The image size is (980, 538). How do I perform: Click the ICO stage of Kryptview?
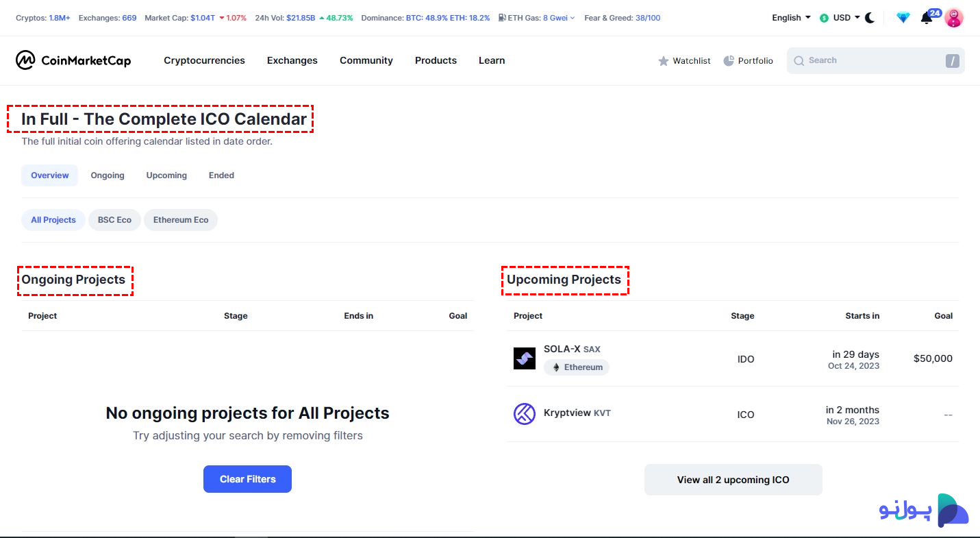pos(746,415)
